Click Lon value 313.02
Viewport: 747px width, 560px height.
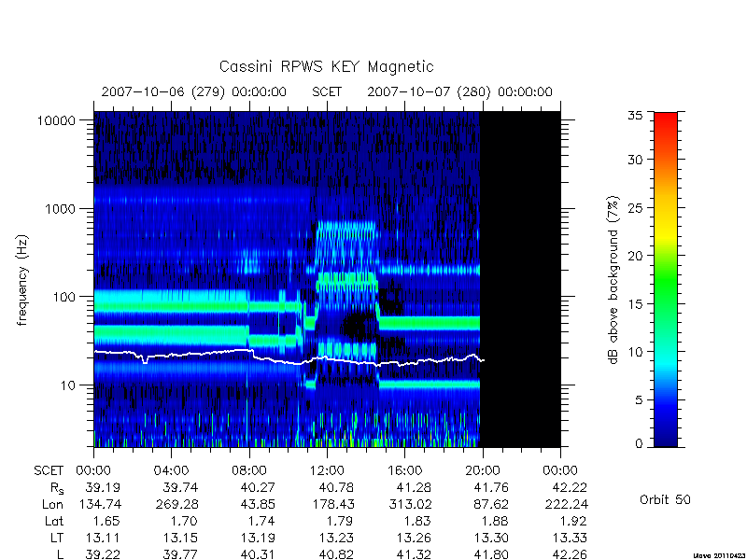[410, 504]
